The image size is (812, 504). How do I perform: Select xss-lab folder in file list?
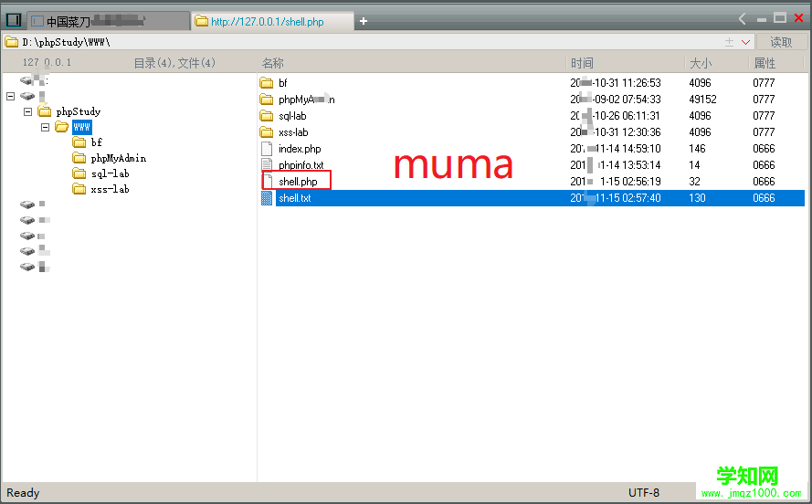click(x=293, y=132)
